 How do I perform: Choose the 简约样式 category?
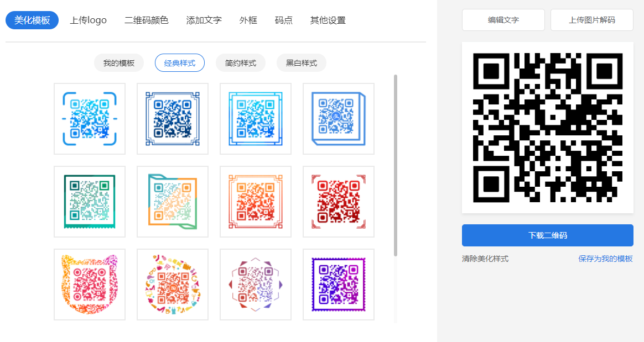tap(240, 63)
